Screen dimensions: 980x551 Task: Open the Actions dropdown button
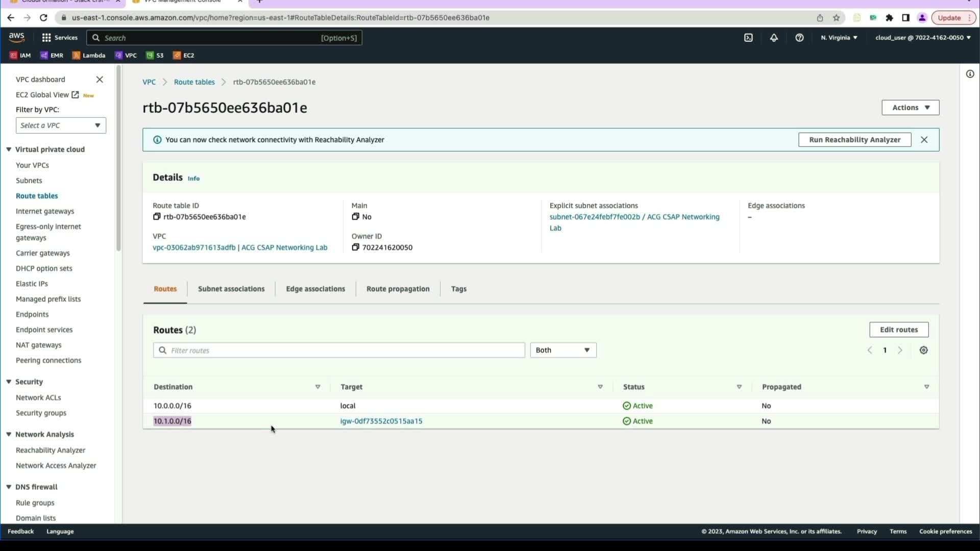[910, 108]
